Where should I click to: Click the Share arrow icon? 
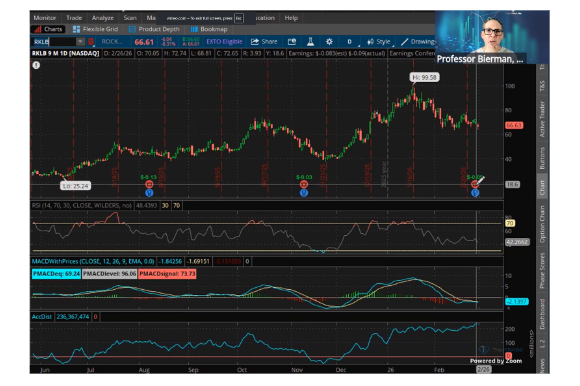pos(254,42)
